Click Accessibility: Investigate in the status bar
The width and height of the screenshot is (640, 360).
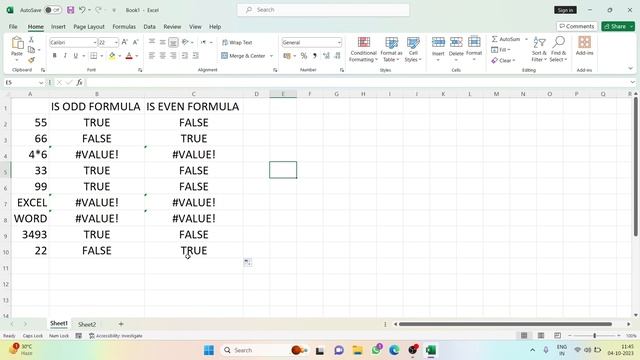click(x=116, y=336)
